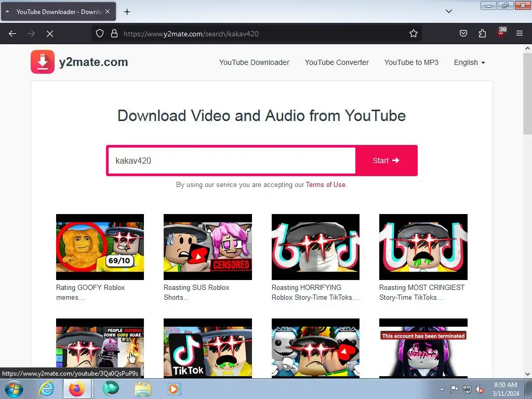Click the disabled forward arrow button
Screen dimensions: 532x399
pyautogui.click(x=31, y=34)
